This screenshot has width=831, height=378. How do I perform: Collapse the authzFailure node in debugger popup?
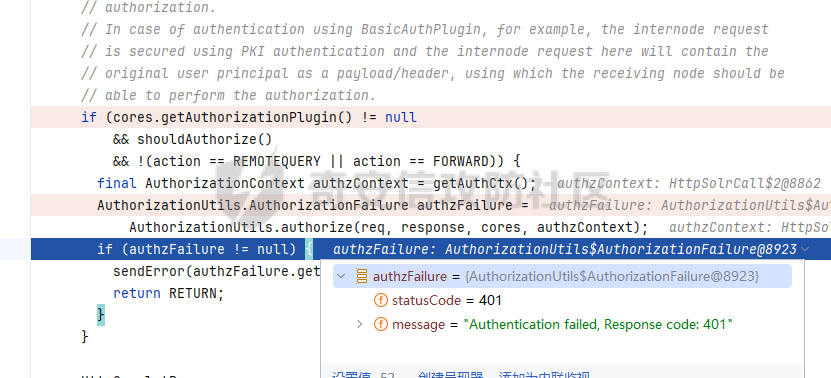point(341,276)
